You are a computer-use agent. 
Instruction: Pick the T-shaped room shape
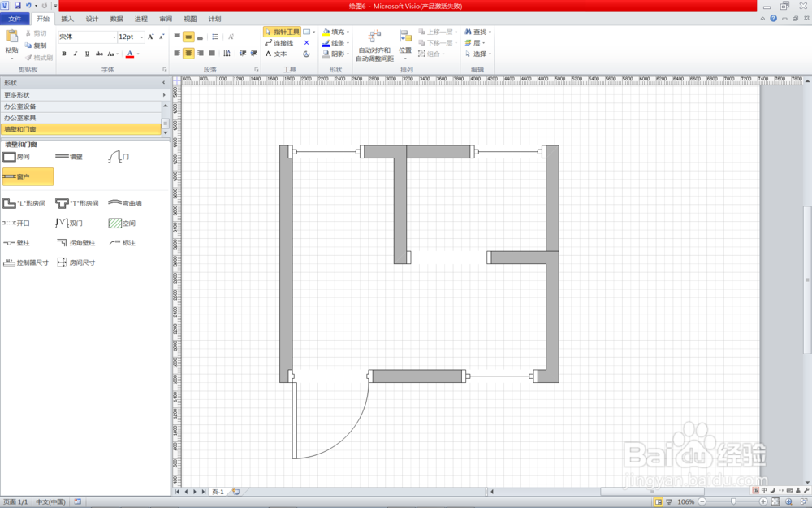(76, 203)
